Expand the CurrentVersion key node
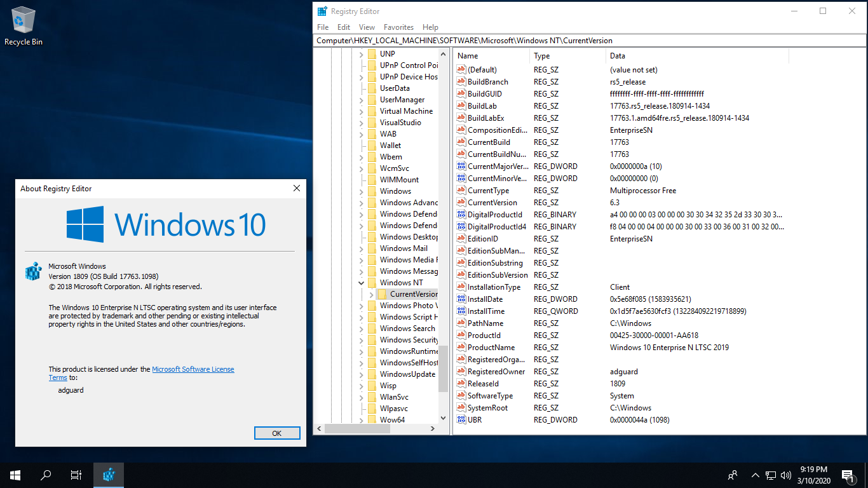Viewport: 868px width, 488px height. point(371,294)
